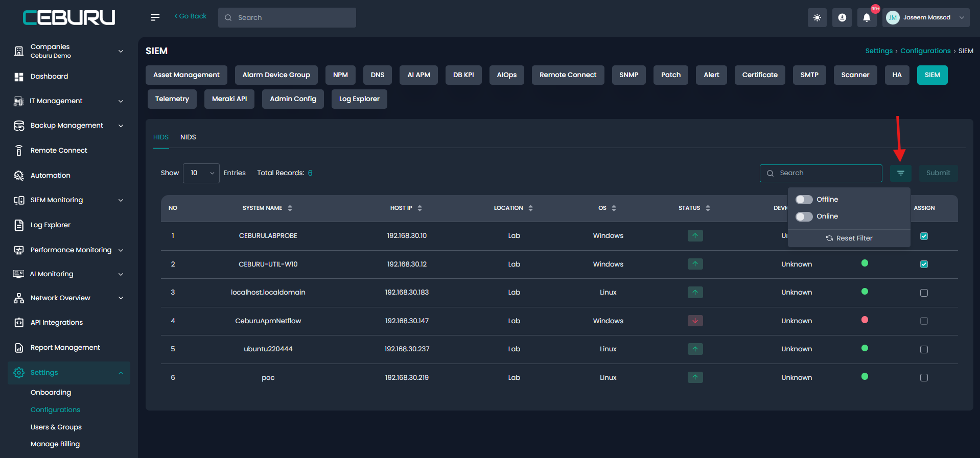The width and height of the screenshot is (980, 458).
Task: Click the Ceburu logo
Action: tap(69, 18)
